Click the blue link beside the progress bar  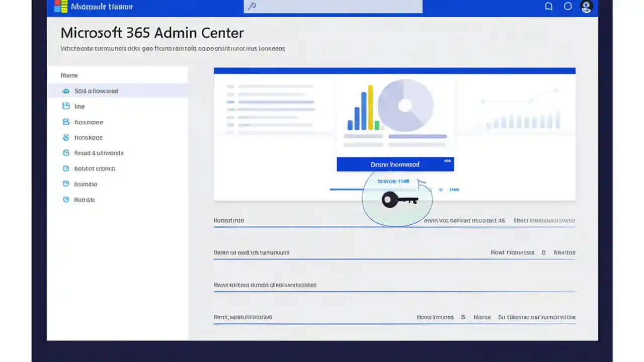(454, 190)
